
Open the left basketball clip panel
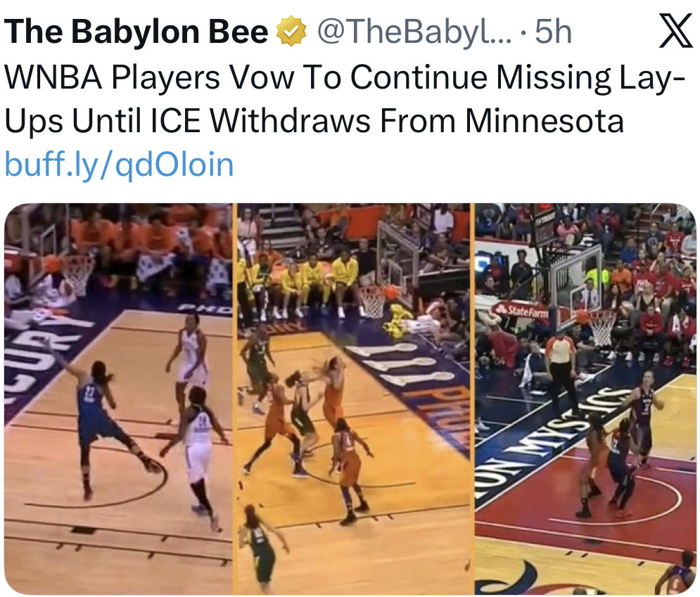click(x=118, y=399)
